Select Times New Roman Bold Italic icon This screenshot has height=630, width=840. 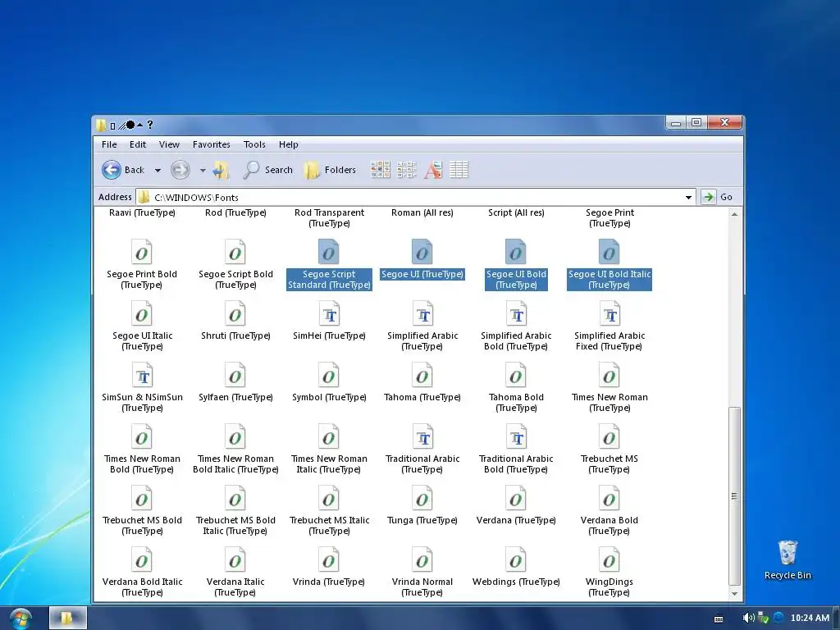pyautogui.click(x=235, y=436)
